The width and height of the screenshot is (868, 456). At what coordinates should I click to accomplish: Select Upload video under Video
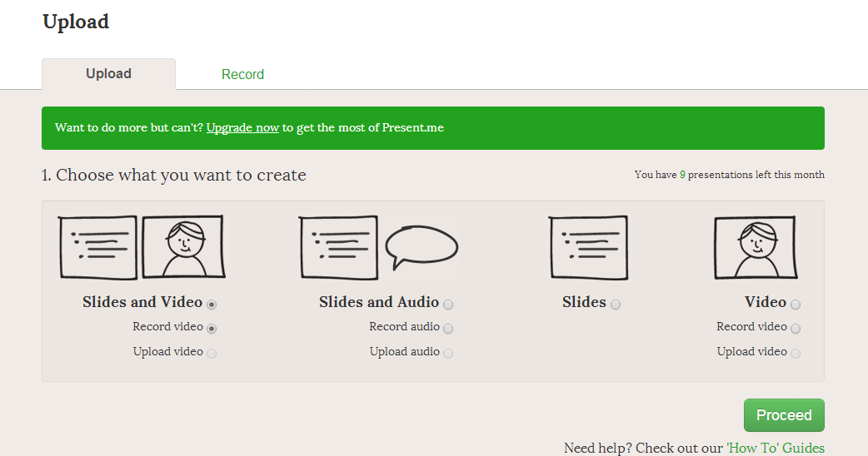[x=796, y=353]
